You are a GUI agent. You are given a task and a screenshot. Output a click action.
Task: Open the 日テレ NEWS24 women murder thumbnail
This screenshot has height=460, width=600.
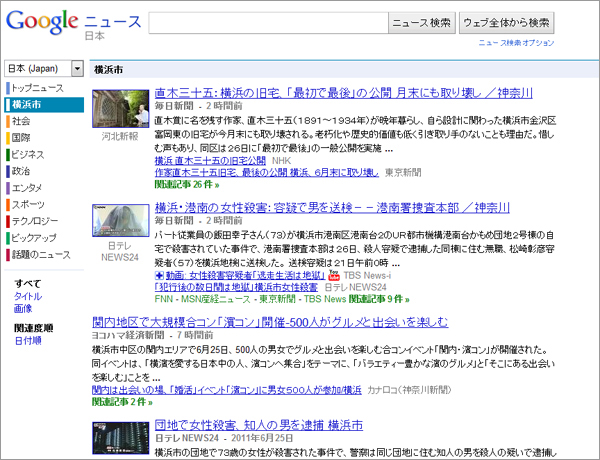coord(120,219)
